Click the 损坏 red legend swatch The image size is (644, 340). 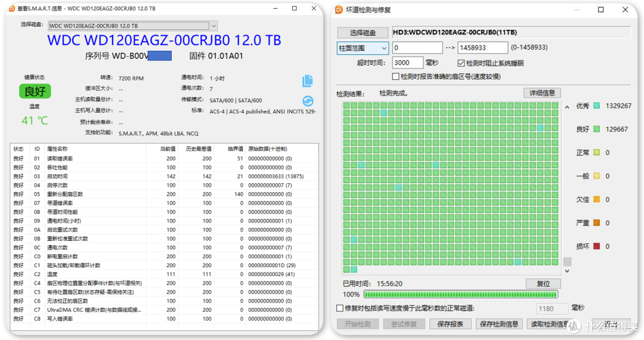click(x=596, y=246)
